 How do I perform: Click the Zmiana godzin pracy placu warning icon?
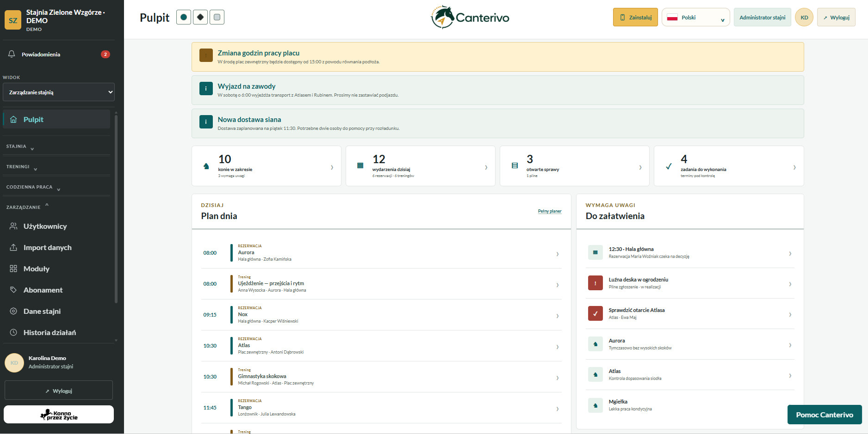[206, 55]
